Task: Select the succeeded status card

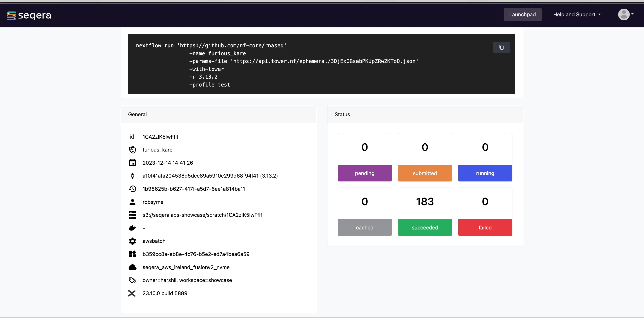Action: tap(425, 212)
